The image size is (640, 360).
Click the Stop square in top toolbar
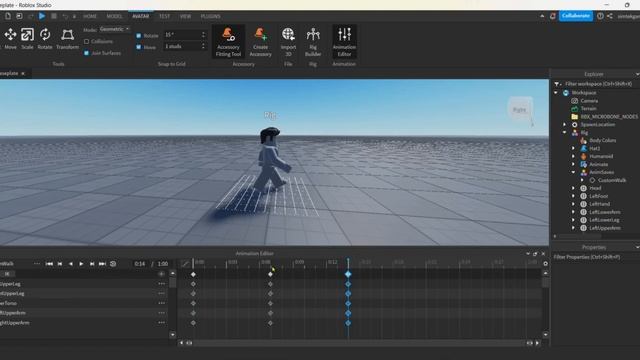click(x=53, y=16)
